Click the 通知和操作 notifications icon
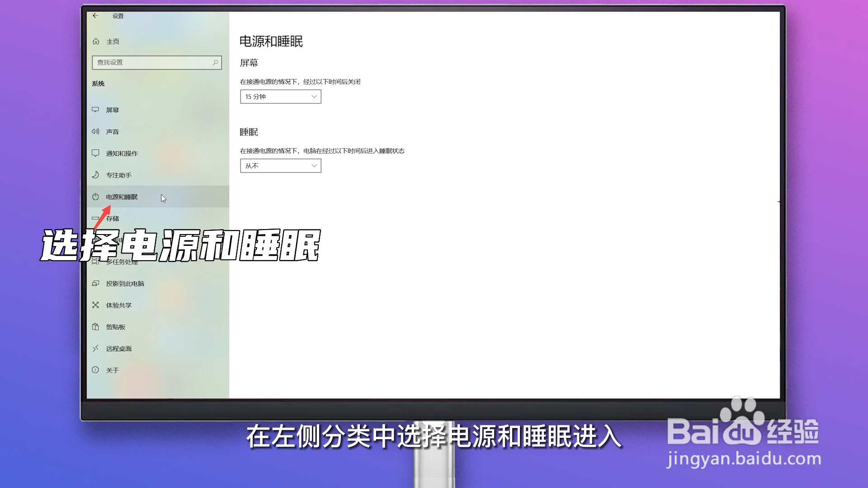 (95, 153)
